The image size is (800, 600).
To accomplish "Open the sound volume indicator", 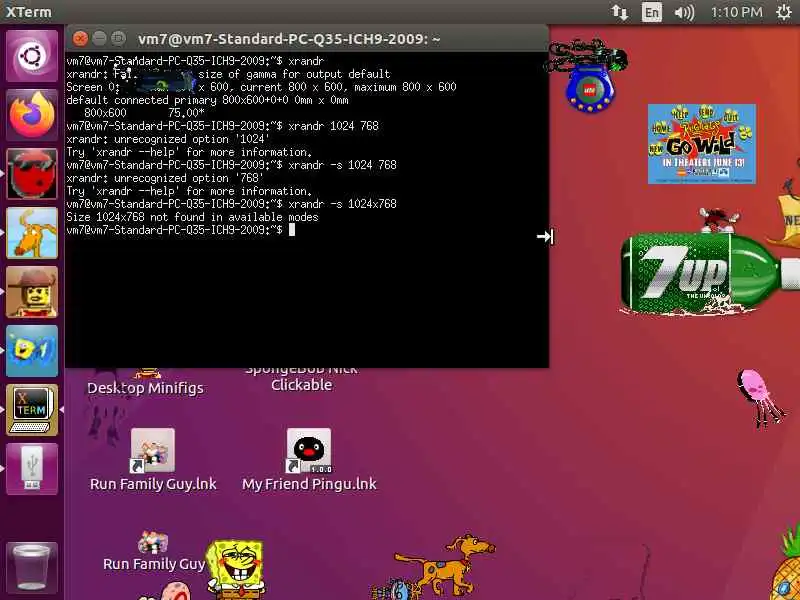I will coord(684,12).
